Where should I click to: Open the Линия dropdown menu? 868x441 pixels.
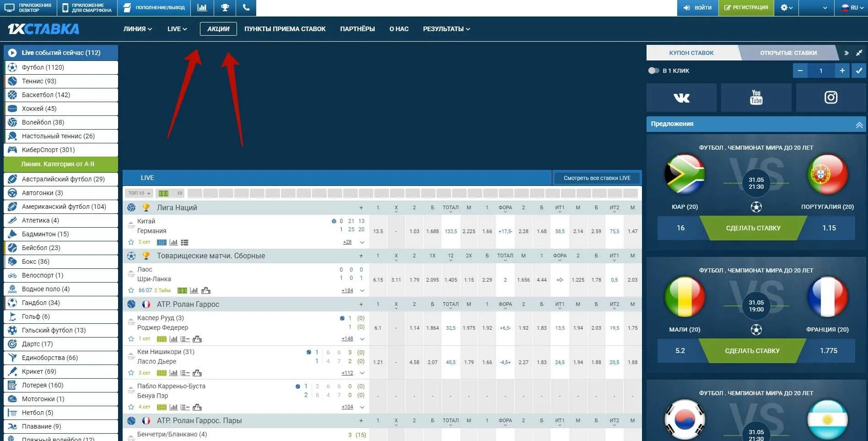click(x=137, y=29)
